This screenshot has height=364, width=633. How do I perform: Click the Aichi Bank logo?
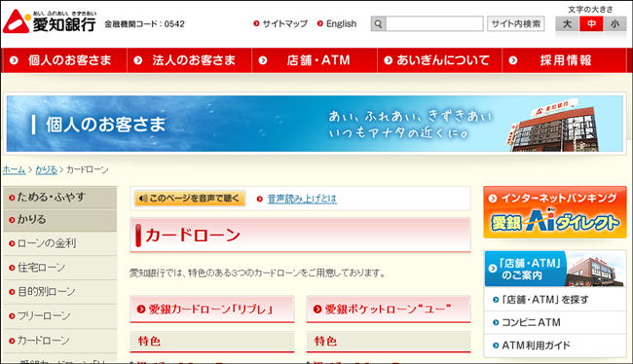[x=50, y=21]
